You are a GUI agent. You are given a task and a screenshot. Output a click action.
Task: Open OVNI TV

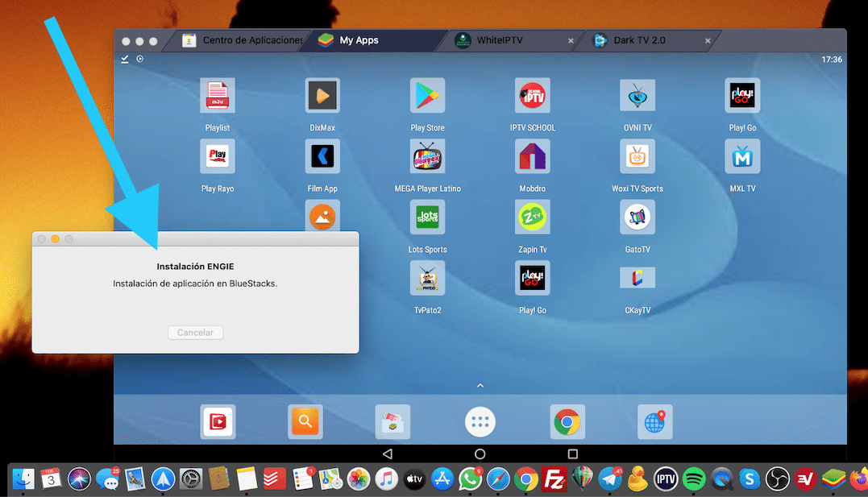(637, 94)
